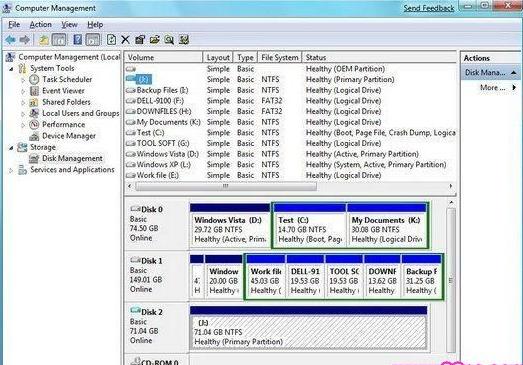
Task: Click the Properties toolbar icon
Action: (x=140, y=40)
